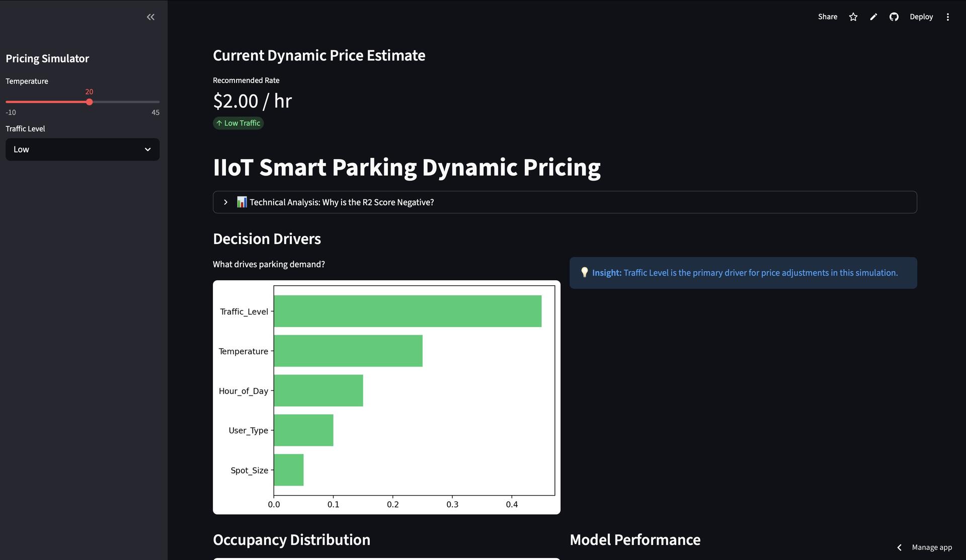Click the dropdown arrow in Traffic Level
The width and height of the screenshot is (966, 560).
(x=147, y=149)
